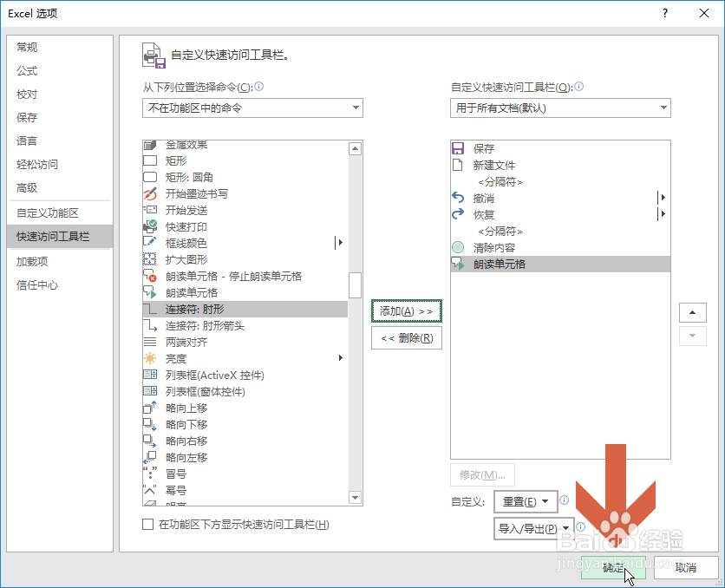
Task: Click the 幂号 caret icon
Action: tap(150, 490)
